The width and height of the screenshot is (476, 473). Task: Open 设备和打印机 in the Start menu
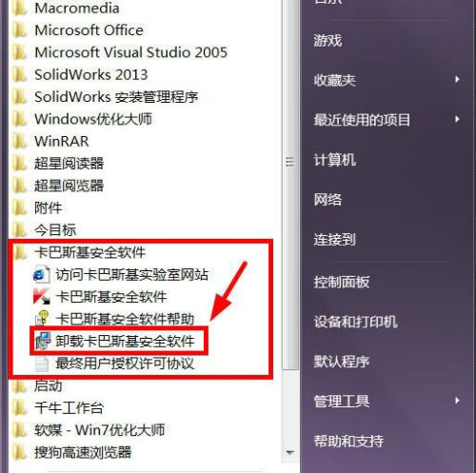(355, 322)
